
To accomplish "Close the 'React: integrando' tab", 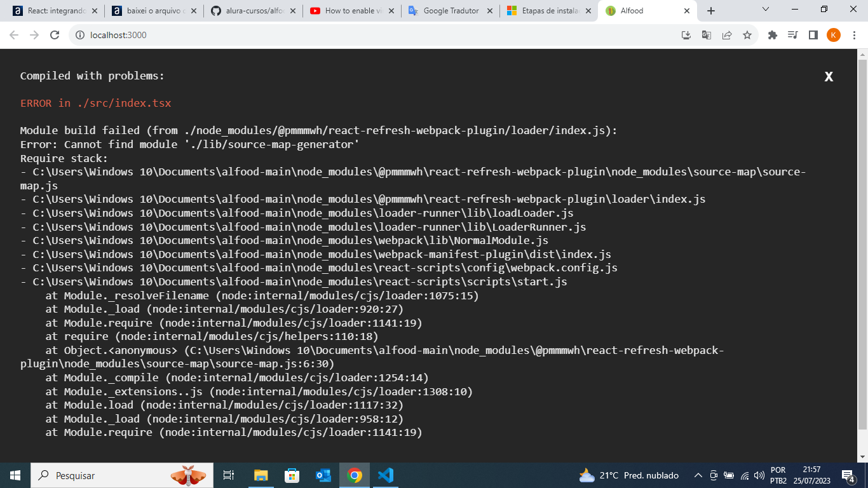I will pyautogui.click(x=95, y=11).
